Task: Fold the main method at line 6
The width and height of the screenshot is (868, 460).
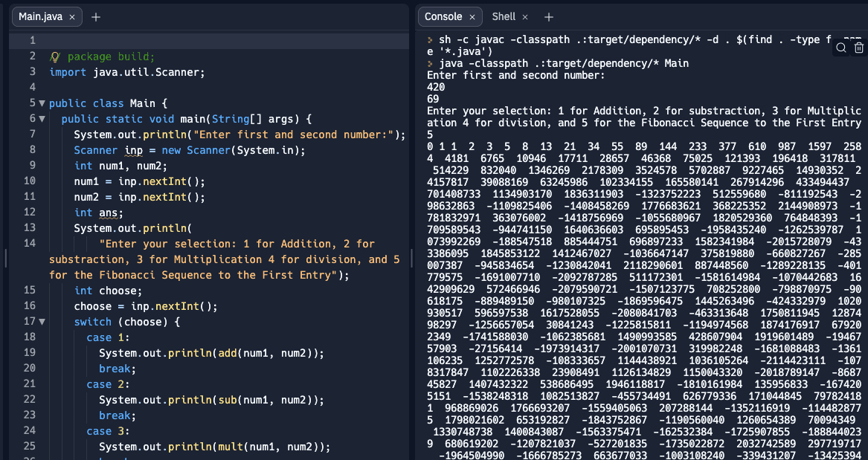Action: [x=42, y=119]
